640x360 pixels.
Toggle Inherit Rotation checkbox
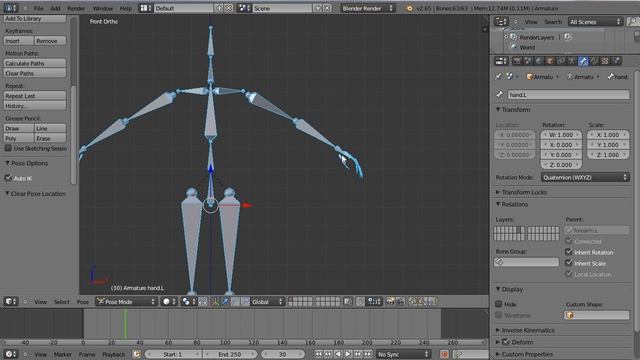coord(569,252)
